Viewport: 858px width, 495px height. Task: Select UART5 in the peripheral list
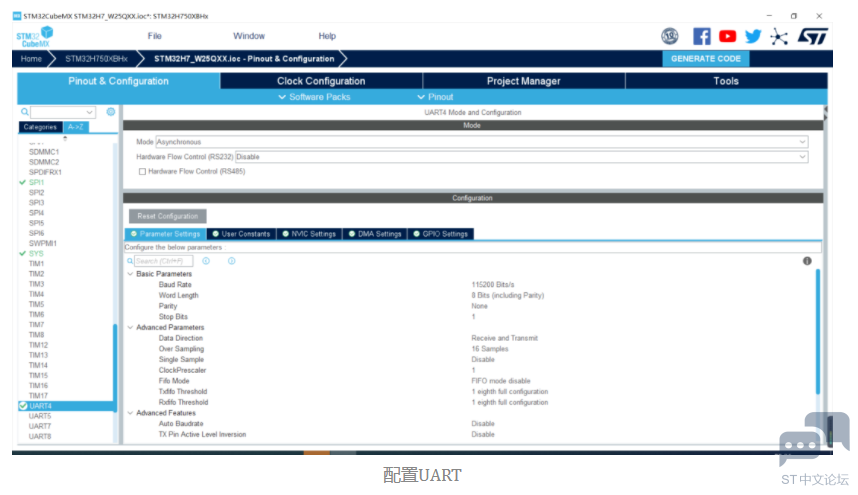pos(40,416)
